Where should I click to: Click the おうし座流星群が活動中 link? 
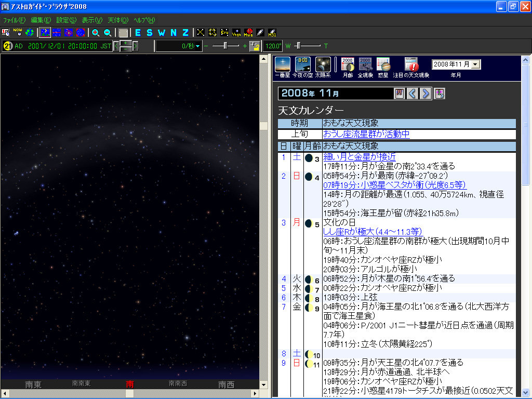pyautogui.click(x=366, y=134)
